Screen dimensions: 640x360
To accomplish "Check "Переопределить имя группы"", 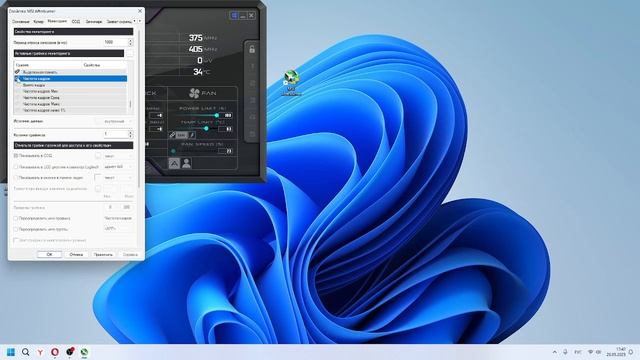I will click(16, 229).
